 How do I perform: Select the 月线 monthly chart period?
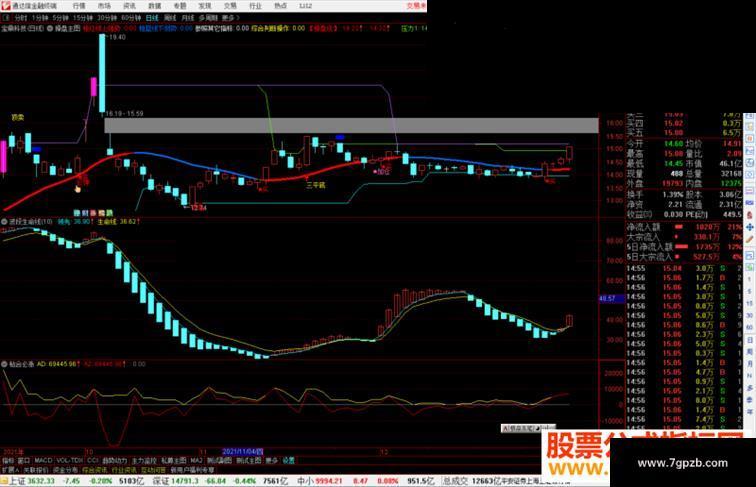[x=188, y=18]
